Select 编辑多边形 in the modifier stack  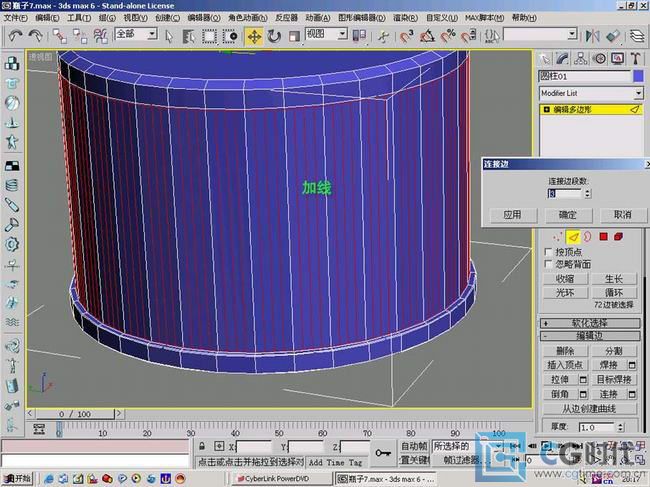click(591, 110)
